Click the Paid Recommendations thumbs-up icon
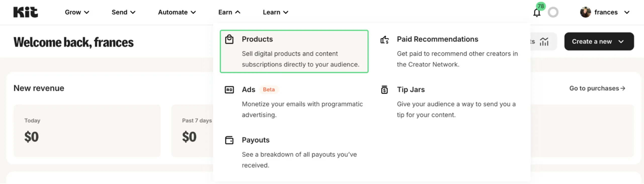644x184 pixels. coord(384,40)
